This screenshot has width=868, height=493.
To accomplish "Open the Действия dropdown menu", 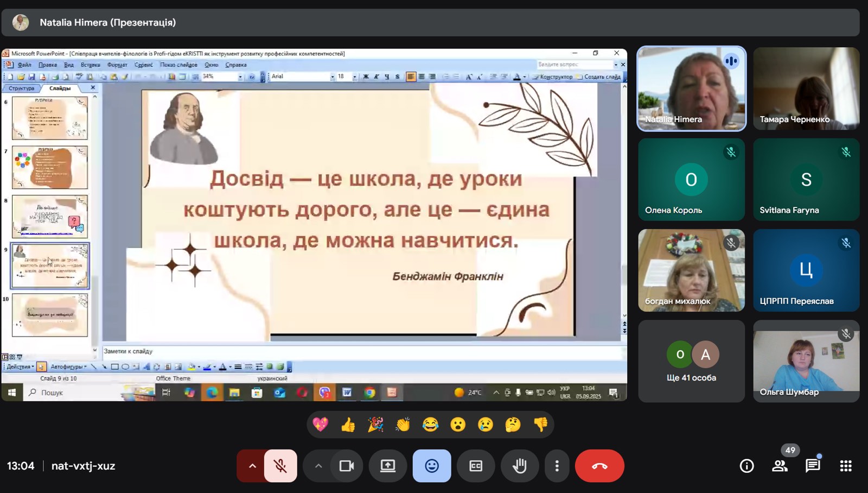I will [x=20, y=367].
